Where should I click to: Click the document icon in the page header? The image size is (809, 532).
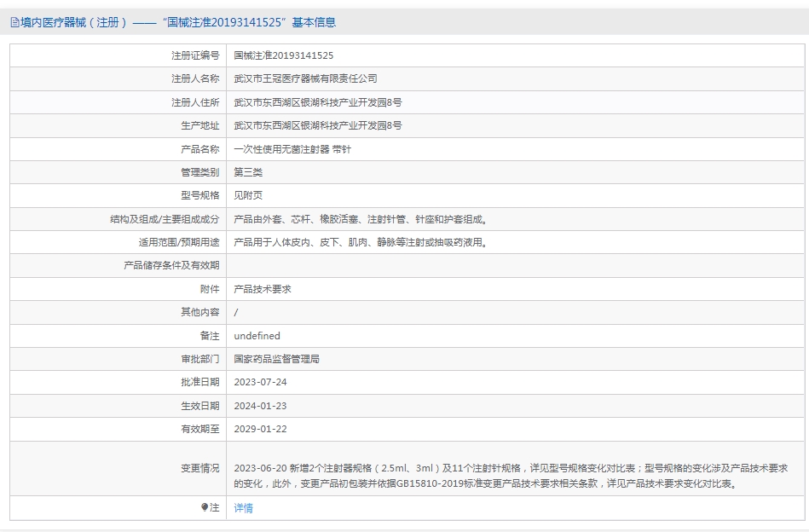(14, 23)
